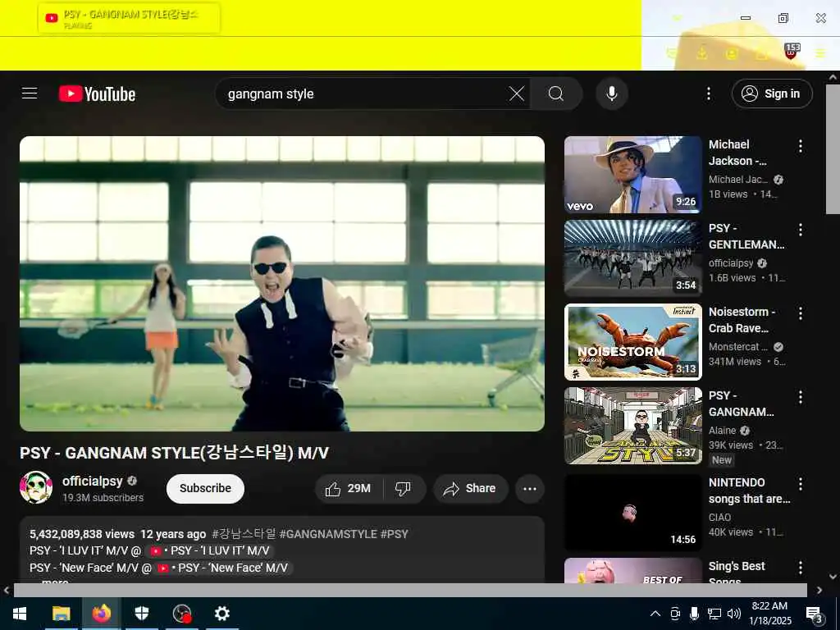
Task: Click the Michael Jackson video title
Action: (737, 153)
